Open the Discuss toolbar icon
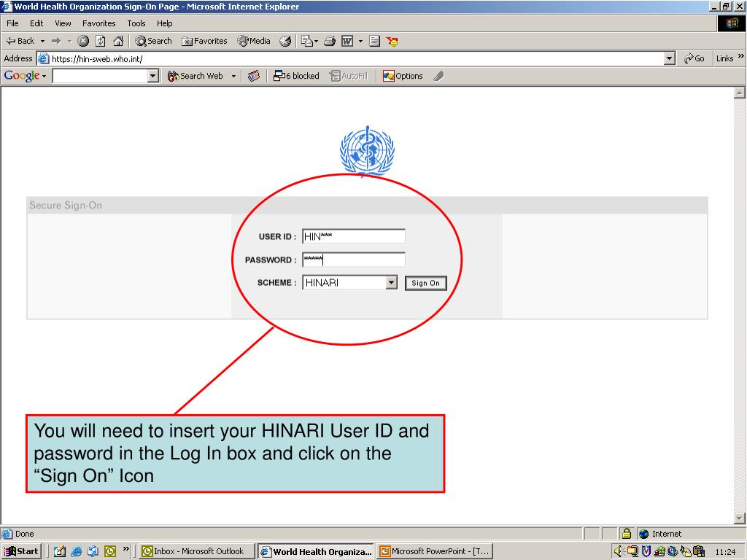The width and height of the screenshot is (747, 560). (x=374, y=41)
